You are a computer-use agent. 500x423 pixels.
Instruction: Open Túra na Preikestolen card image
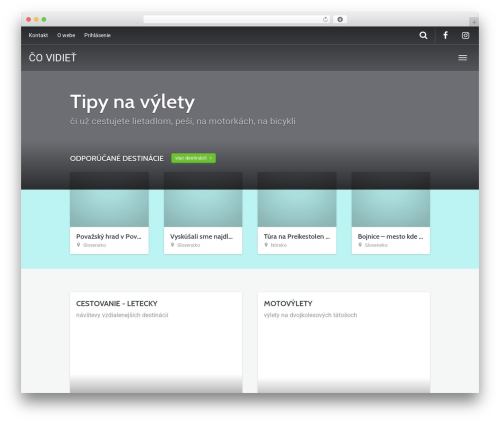[x=297, y=199]
